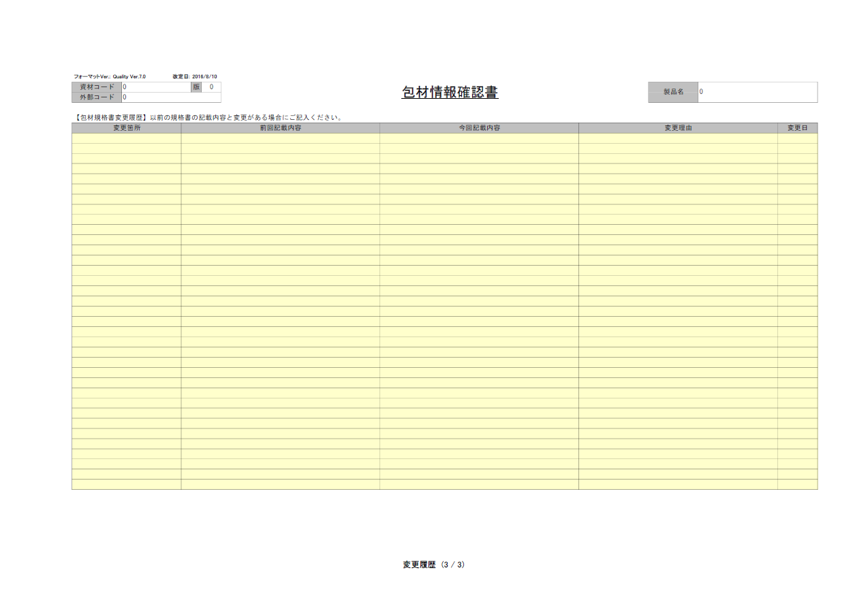
Task: Click the 包材情報確認書 title
Action: click(x=450, y=93)
